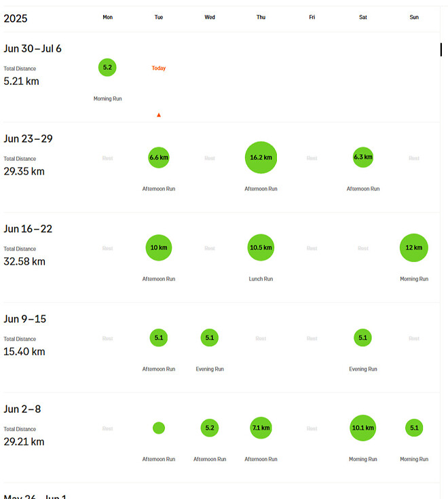Open the 12 km Sunday run bubble
The width and height of the screenshot is (448, 499).
tap(413, 248)
